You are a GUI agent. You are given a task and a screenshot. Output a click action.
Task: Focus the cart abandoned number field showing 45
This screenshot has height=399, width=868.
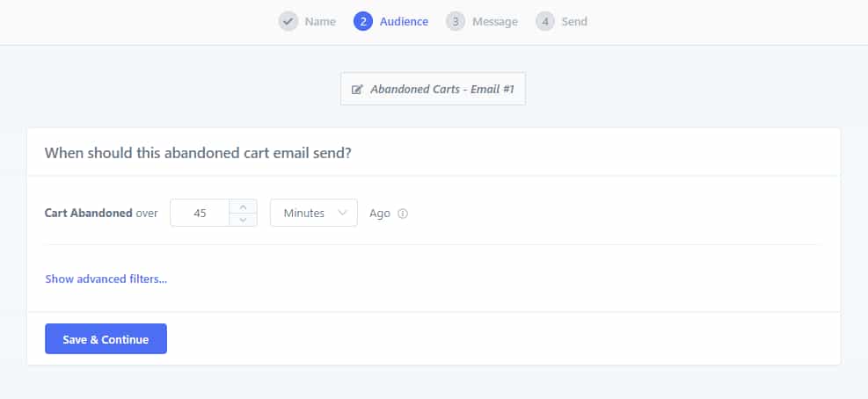[x=200, y=213]
